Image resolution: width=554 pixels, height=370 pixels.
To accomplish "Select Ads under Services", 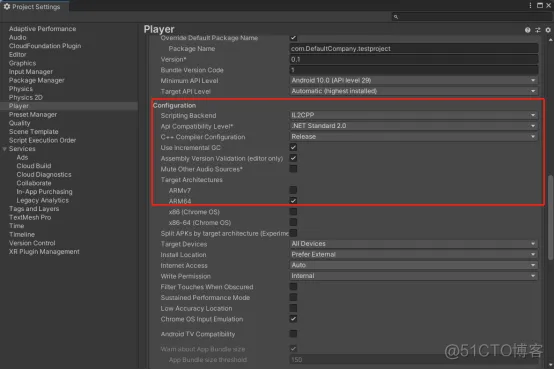I will pyautogui.click(x=22, y=158).
